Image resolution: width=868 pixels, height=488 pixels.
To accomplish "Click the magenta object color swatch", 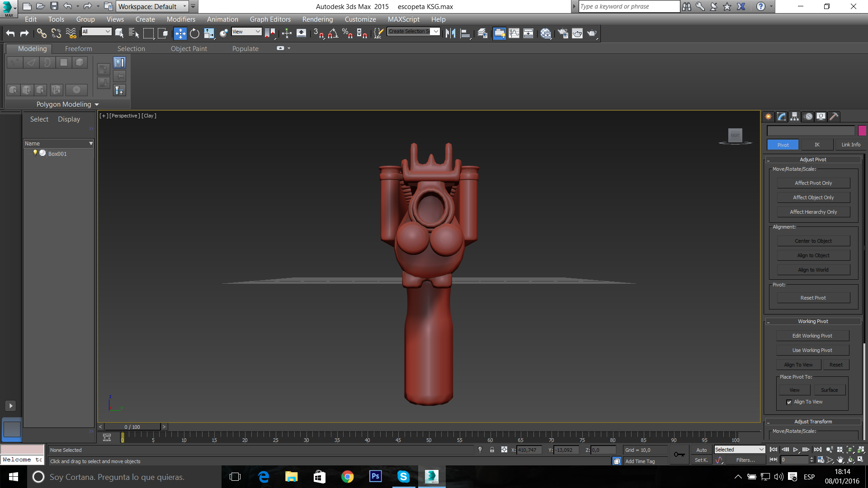I will pos(862,131).
